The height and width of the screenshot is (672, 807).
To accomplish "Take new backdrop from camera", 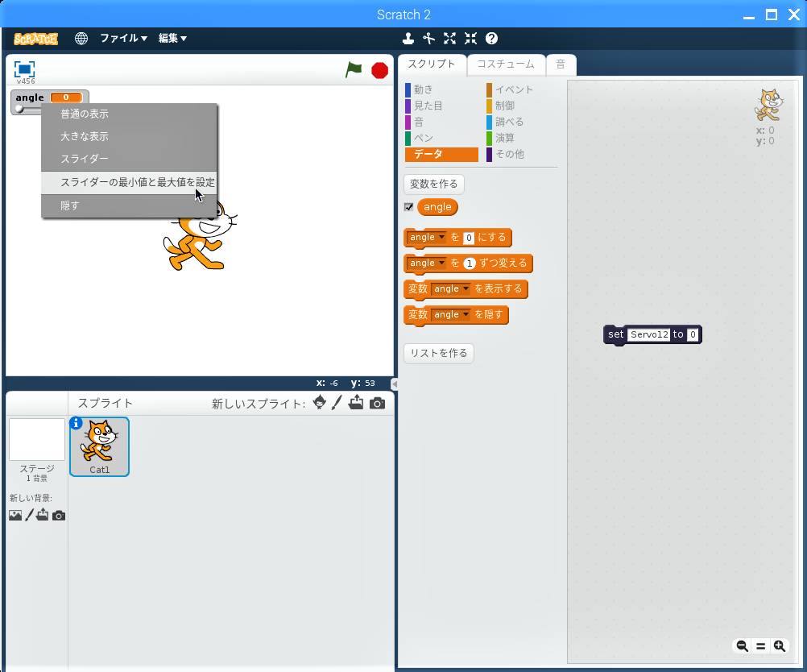I will [x=59, y=516].
